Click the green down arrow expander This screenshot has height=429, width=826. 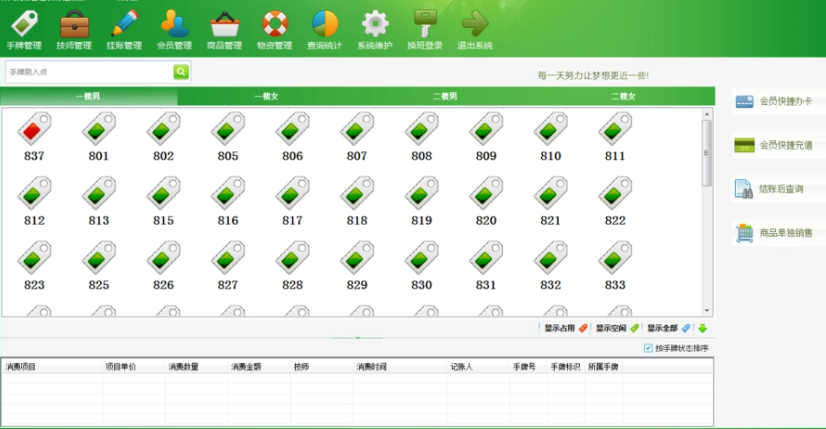(703, 328)
